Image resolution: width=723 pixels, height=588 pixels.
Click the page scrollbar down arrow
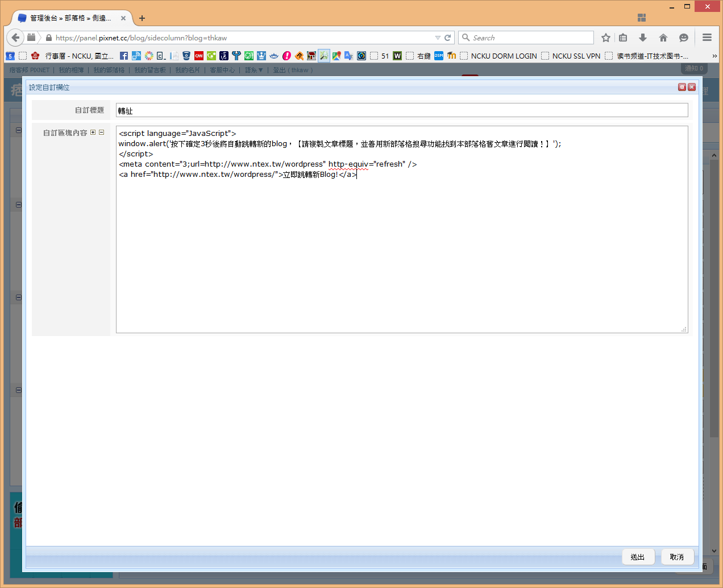pos(714,550)
